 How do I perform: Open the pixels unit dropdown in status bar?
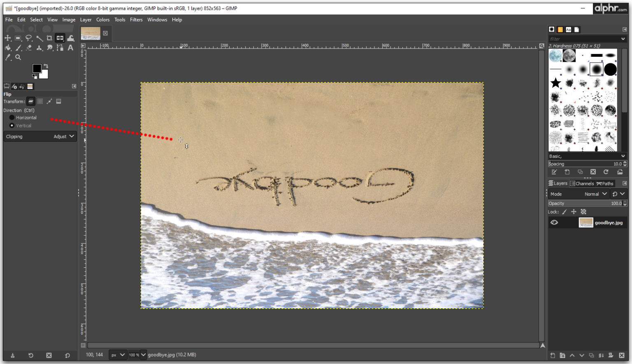click(x=117, y=355)
